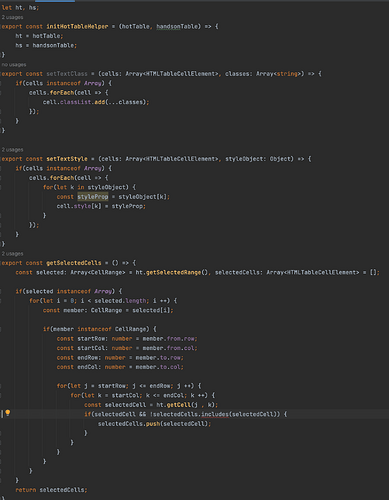Click the styleObject parameter in setTextStyle signature
Image resolution: width=389 pixels, height=500 pixels.
(x=244, y=159)
